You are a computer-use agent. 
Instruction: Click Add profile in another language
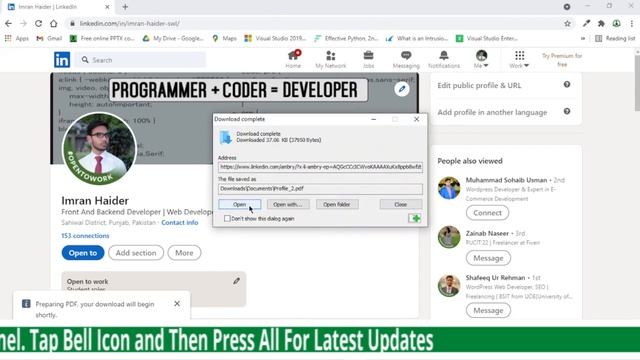point(492,112)
